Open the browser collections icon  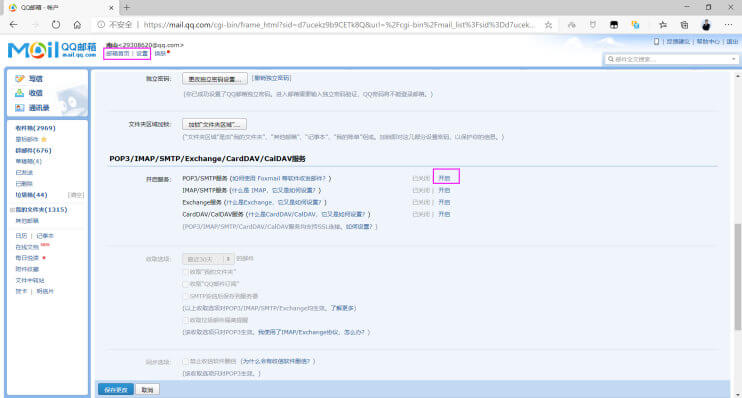(x=684, y=25)
